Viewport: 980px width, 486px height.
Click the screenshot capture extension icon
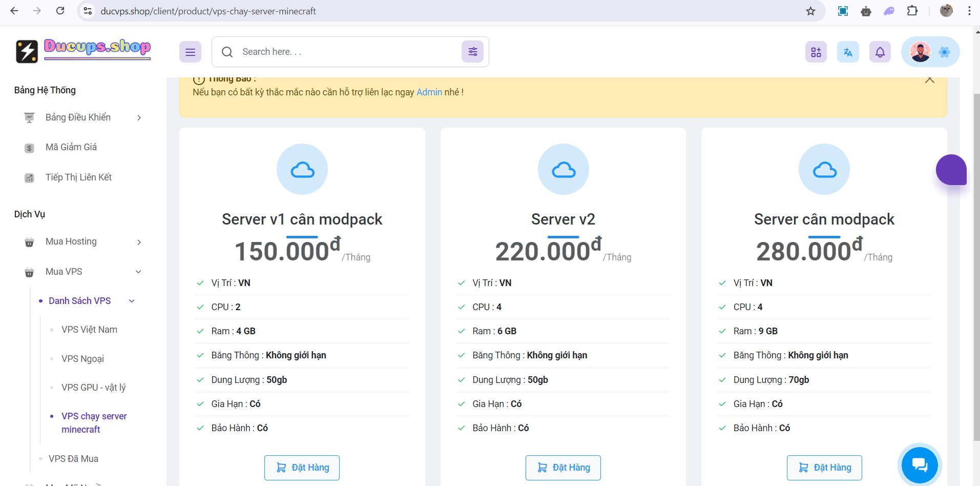[843, 11]
